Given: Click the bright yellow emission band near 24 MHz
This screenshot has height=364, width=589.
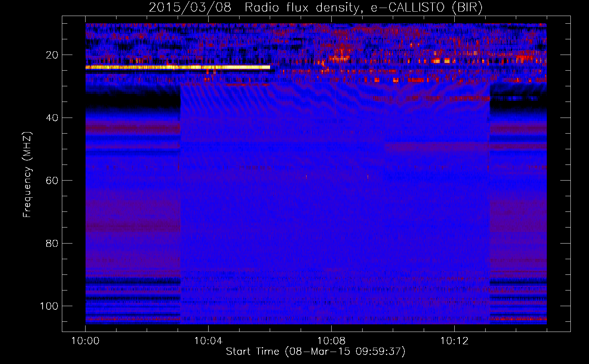Looking at the screenshot, I should (178, 67).
